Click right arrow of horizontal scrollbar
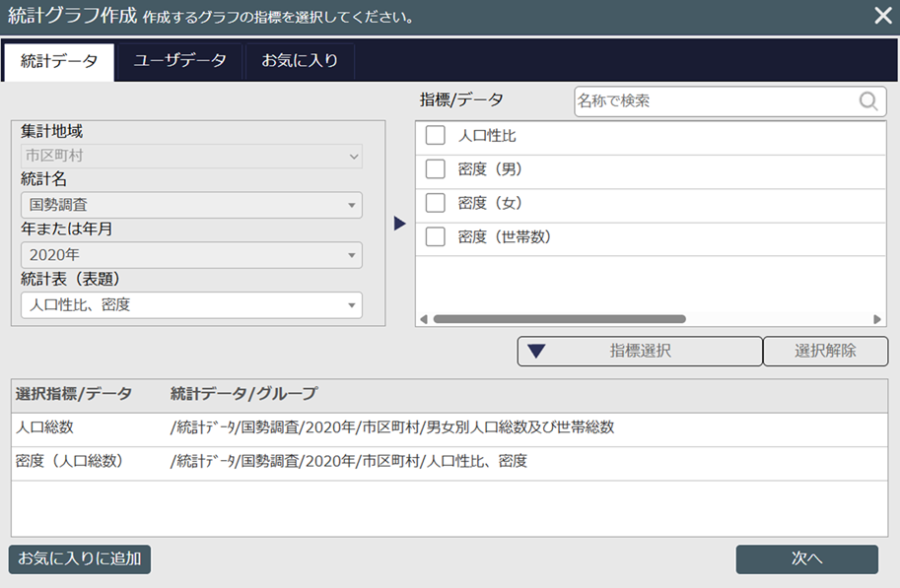 tap(877, 319)
